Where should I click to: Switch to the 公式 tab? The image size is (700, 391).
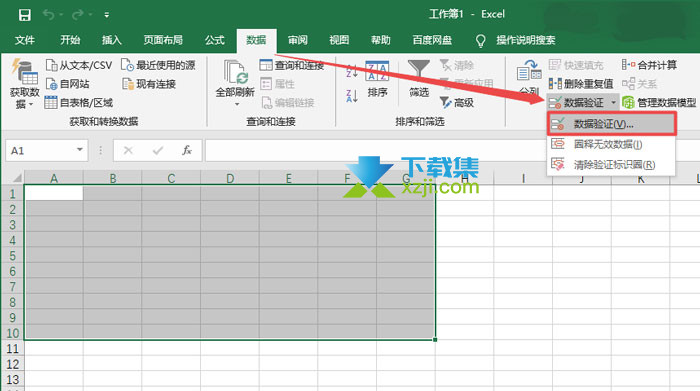tap(214, 40)
